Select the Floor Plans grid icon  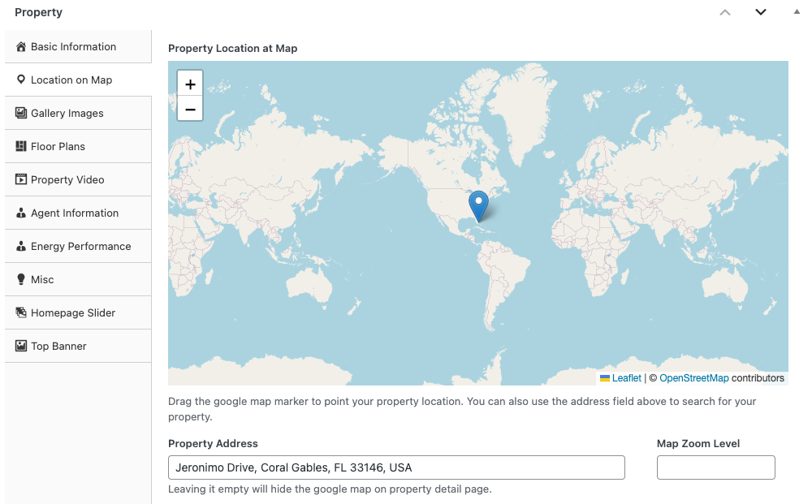pyautogui.click(x=19, y=146)
